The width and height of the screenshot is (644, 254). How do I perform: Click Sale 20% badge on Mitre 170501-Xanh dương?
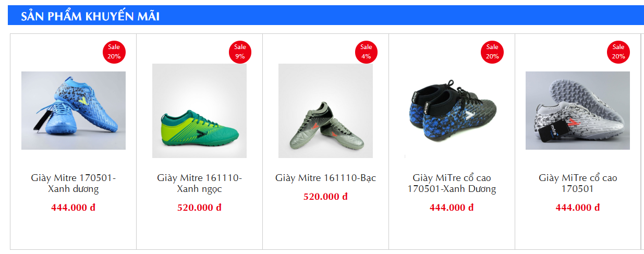click(114, 52)
